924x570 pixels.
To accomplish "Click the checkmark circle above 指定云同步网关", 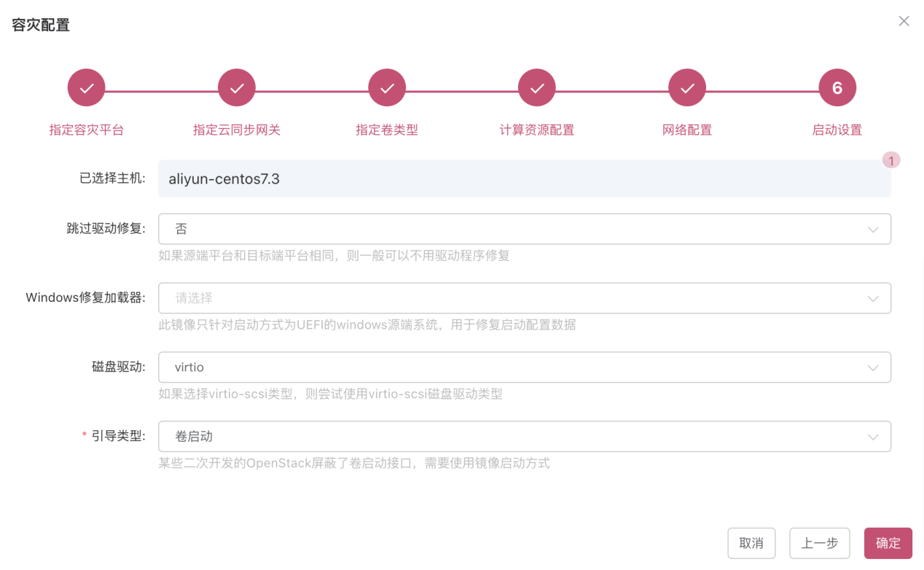I will point(236,87).
